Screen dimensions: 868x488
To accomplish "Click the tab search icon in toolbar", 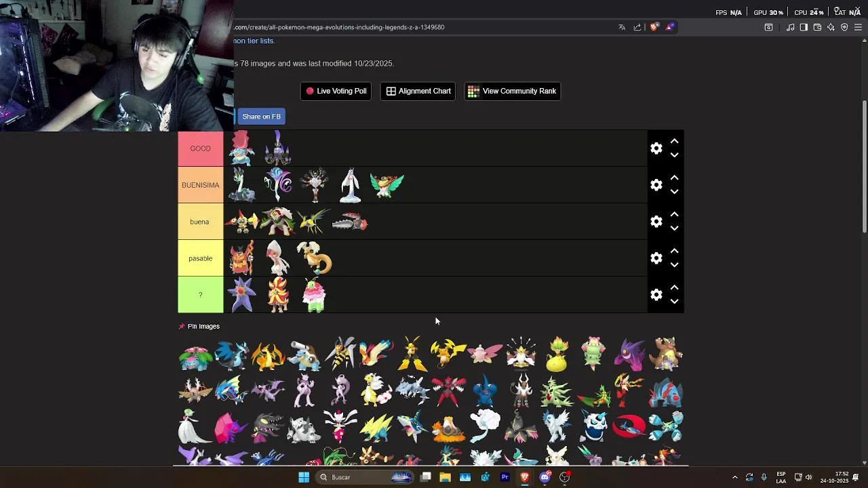I will click(768, 27).
